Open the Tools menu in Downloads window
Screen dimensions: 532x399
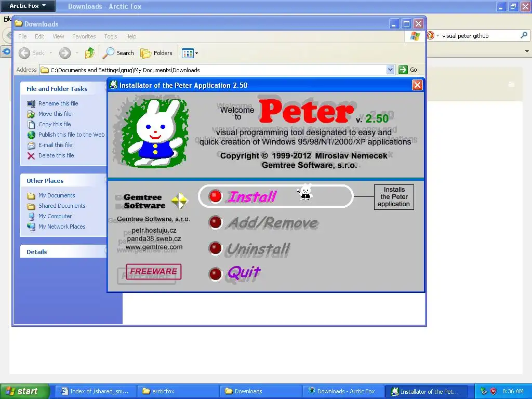[x=111, y=36]
